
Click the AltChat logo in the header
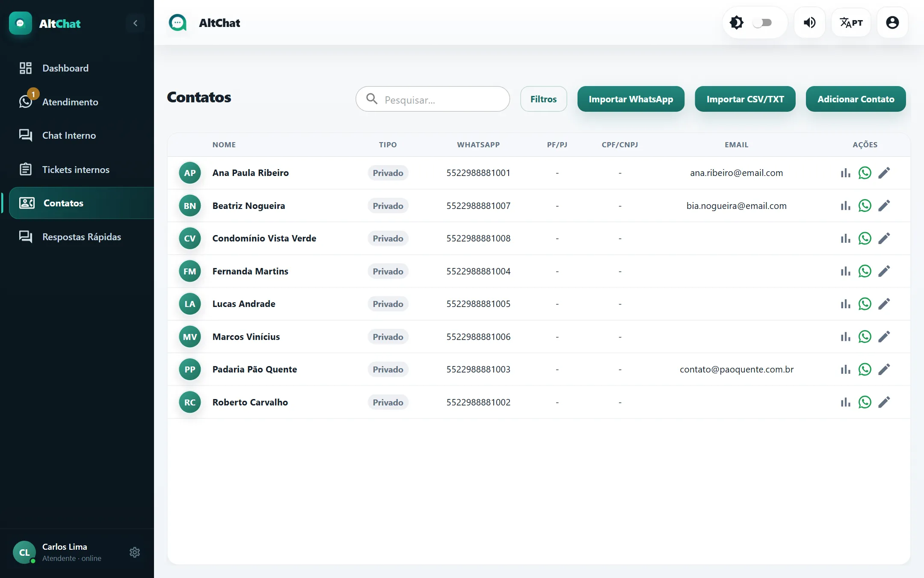pyautogui.click(x=178, y=23)
